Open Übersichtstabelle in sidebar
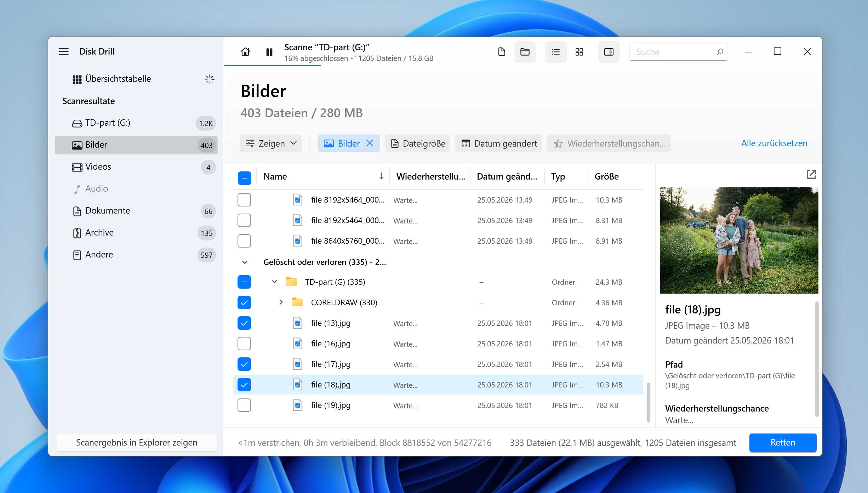This screenshot has width=868, height=493. [136, 79]
